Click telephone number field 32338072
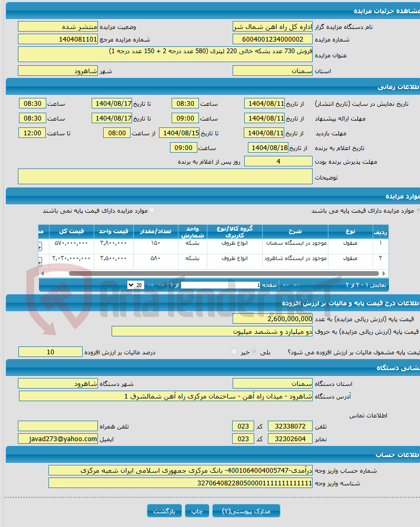The image size is (420, 527). pos(291,426)
